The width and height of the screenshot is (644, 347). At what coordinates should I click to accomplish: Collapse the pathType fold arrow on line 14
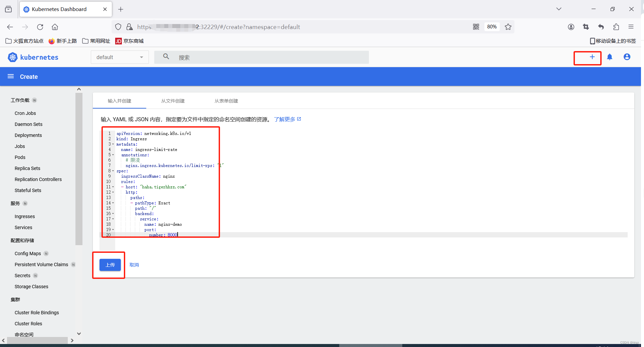tap(113, 203)
